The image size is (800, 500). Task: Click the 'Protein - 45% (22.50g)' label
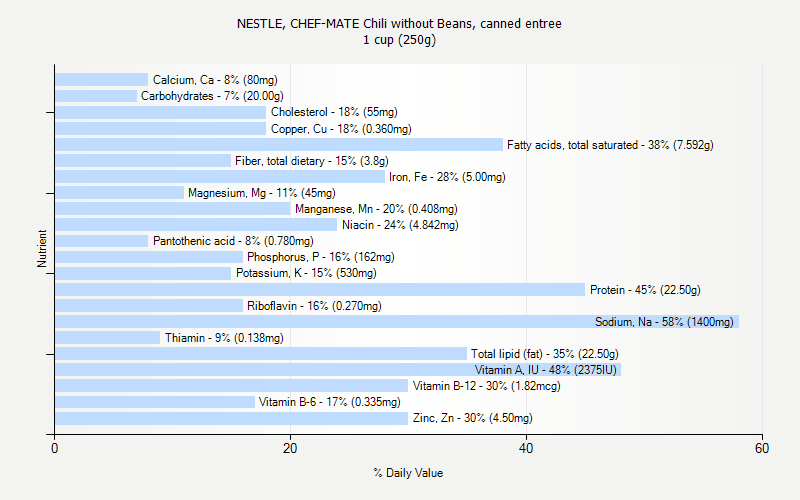(645, 290)
